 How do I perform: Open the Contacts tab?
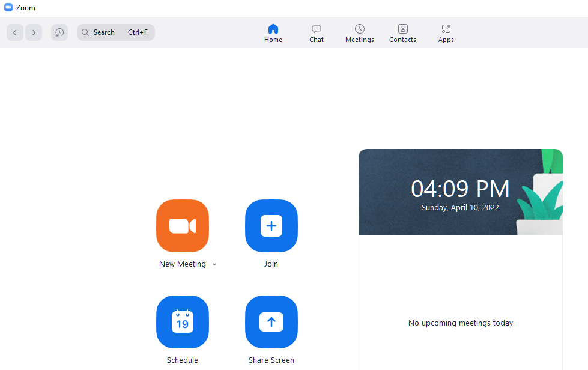click(403, 34)
